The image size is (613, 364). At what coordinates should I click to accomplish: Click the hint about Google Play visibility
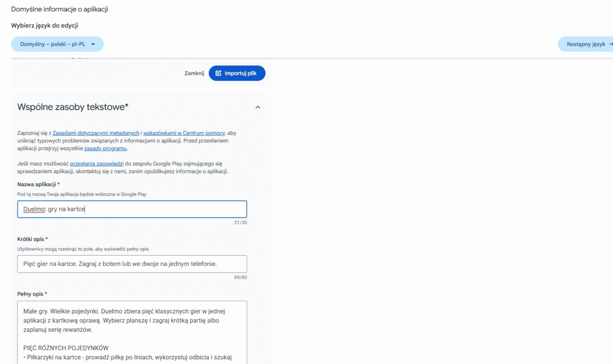click(82, 195)
